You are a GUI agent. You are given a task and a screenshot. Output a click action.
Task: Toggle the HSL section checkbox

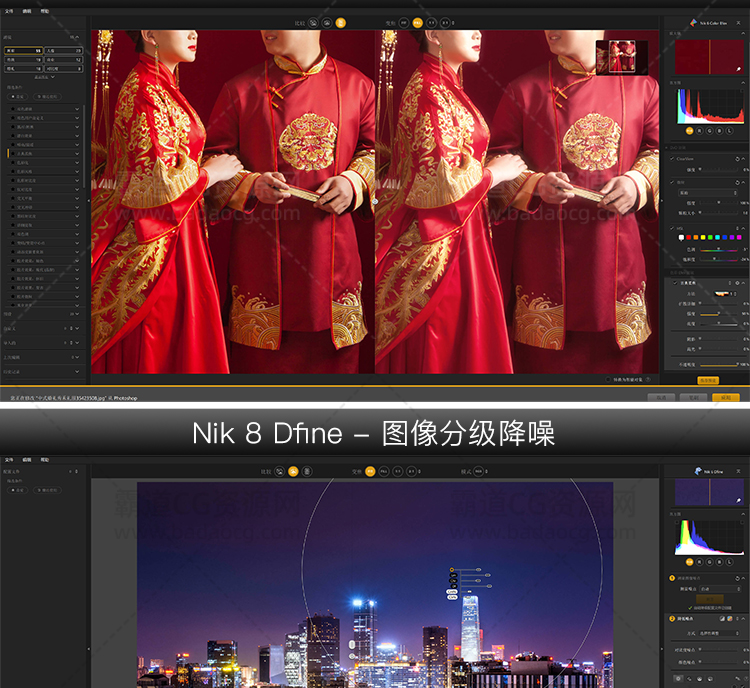(x=672, y=228)
